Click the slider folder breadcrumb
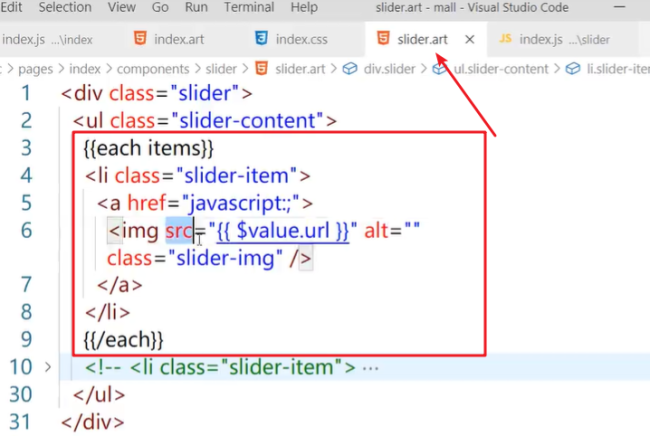Screen dimensions: 650x436 pyautogui.click(x=221, y=69)
